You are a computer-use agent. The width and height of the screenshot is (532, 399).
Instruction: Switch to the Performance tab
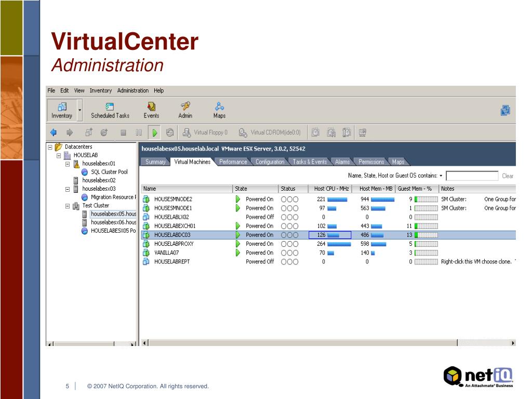point(233,162)
